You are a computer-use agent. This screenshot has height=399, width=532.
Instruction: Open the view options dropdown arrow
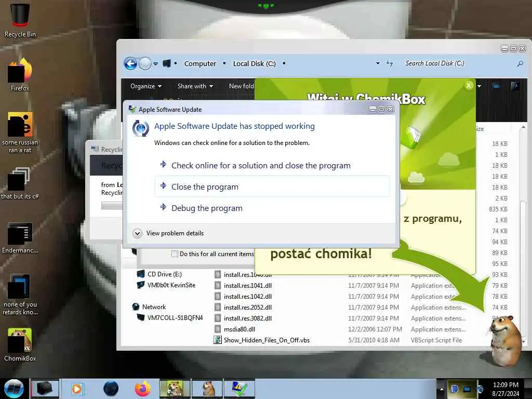point(479,86)
